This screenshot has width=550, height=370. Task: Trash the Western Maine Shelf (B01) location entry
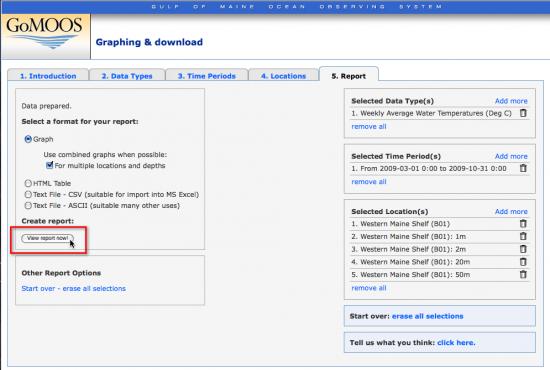[523, 223]
